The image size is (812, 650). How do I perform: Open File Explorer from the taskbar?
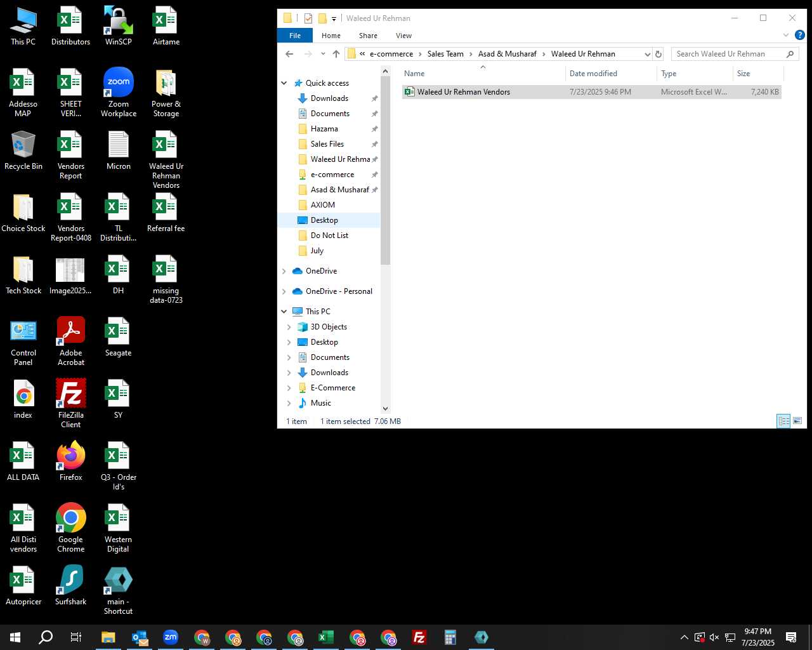click(x=108, y=637)
